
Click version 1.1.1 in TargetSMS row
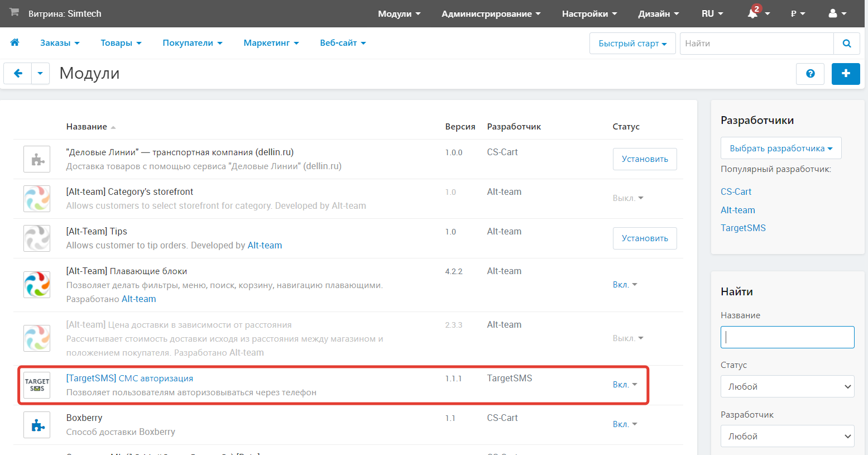pos(453,379)
